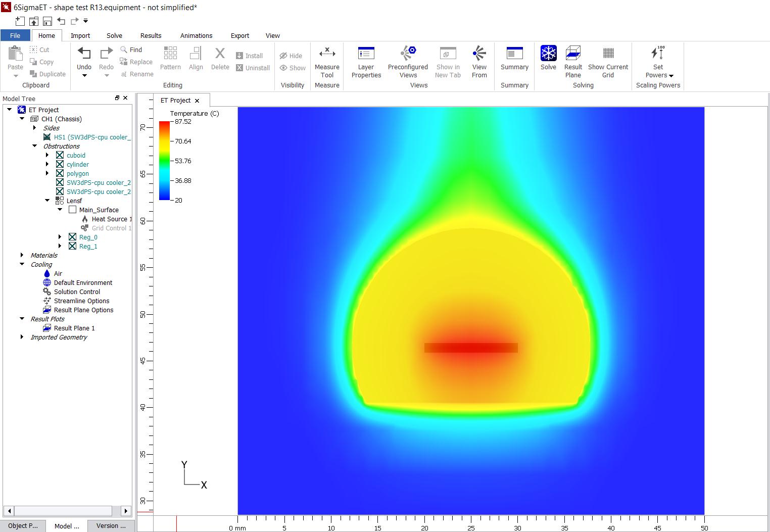
Task: Open the File menu
Action: 15,36
